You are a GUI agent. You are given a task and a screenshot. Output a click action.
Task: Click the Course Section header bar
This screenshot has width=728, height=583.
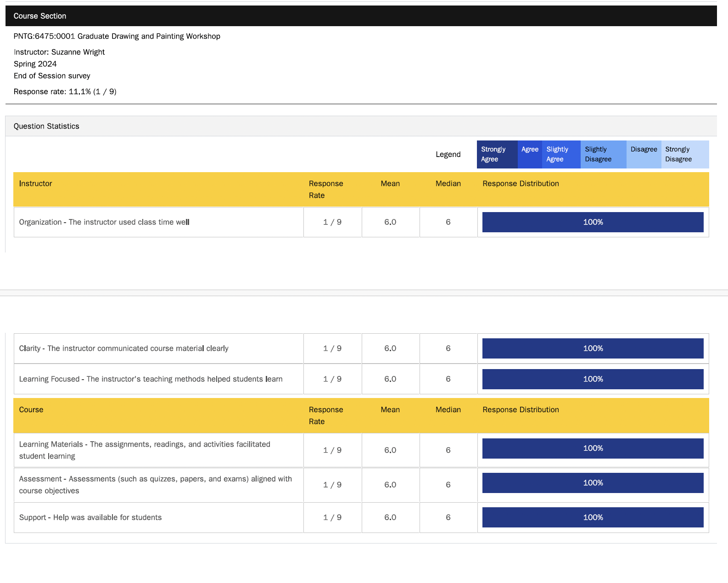coord(361,16)
